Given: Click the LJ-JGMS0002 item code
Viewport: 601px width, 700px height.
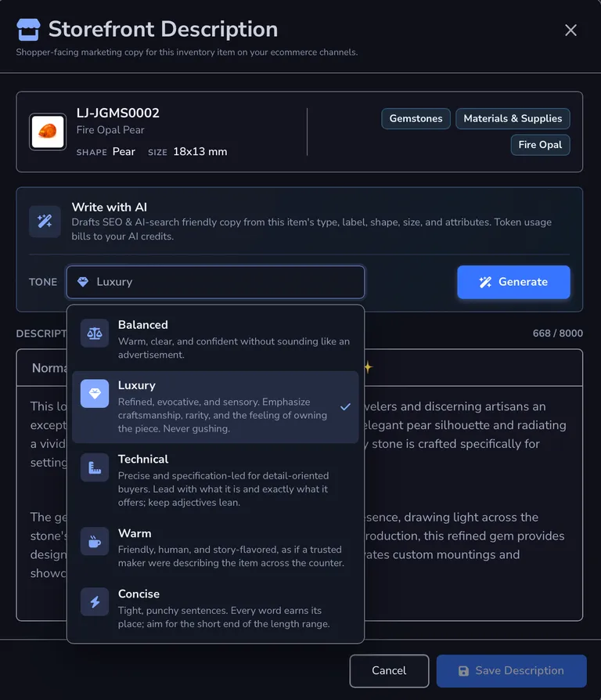Looking at the screenshot, I should coord(118,113).
